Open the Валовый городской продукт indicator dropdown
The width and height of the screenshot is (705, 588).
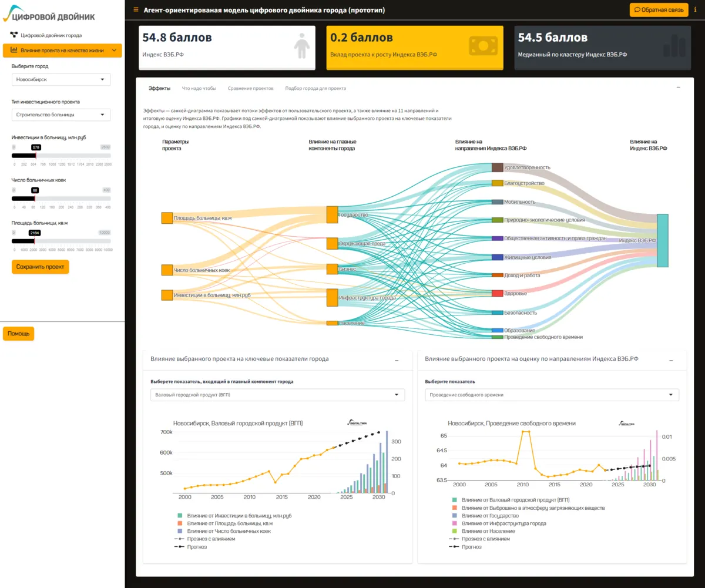[x=277, y=395]
